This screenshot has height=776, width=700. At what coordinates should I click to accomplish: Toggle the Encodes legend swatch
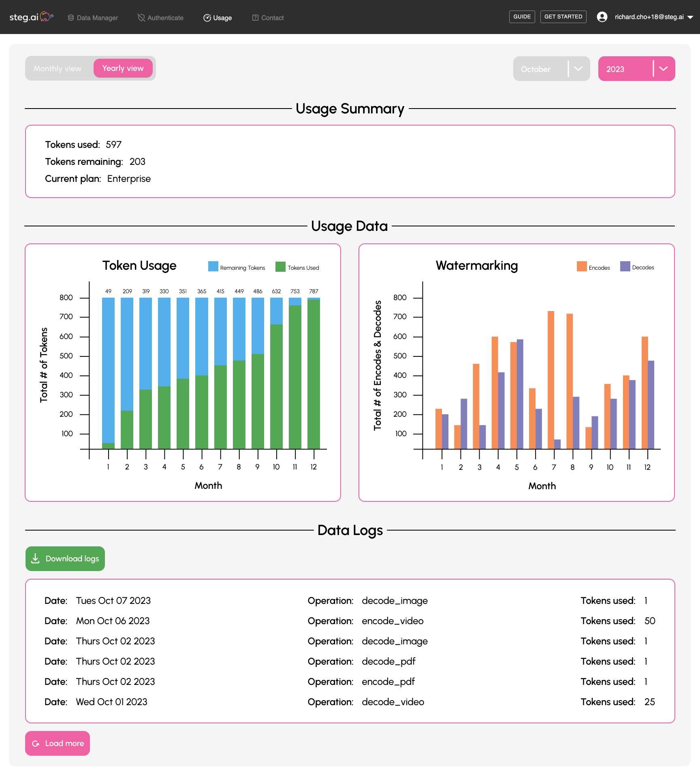click(x=582, y=266)
